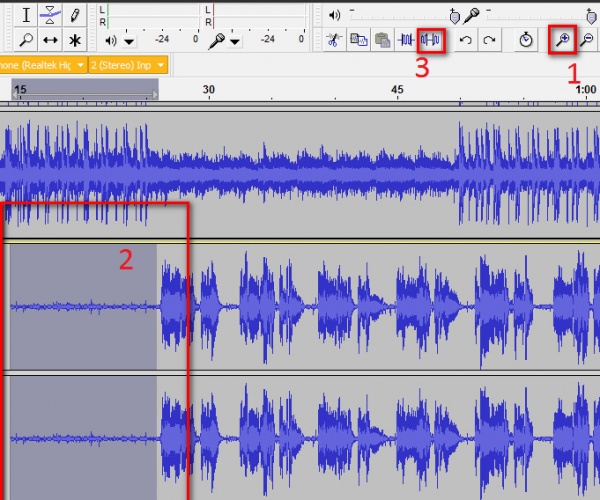Select the Time Shift tool
The width and height of the screenshot is (600, 500).
[x=50, y=41]
